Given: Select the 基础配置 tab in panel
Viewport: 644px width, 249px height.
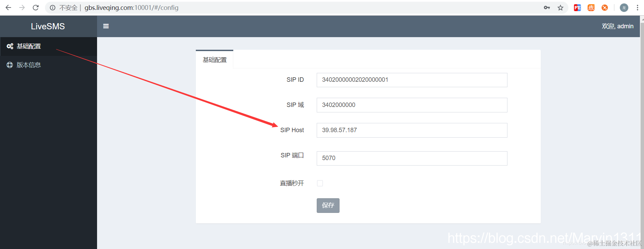Looking at the screenshot, I should pyautogui.click(x=215, y=60).
